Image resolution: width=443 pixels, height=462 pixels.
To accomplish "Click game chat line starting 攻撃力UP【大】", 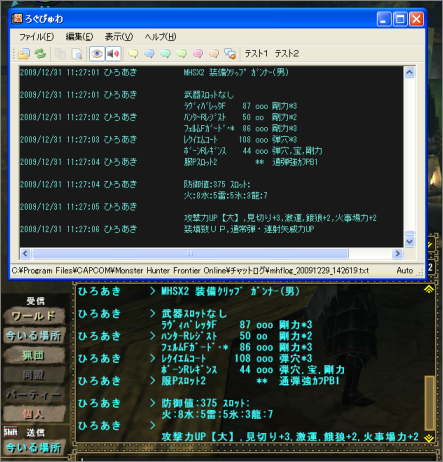I will (290, 437).
